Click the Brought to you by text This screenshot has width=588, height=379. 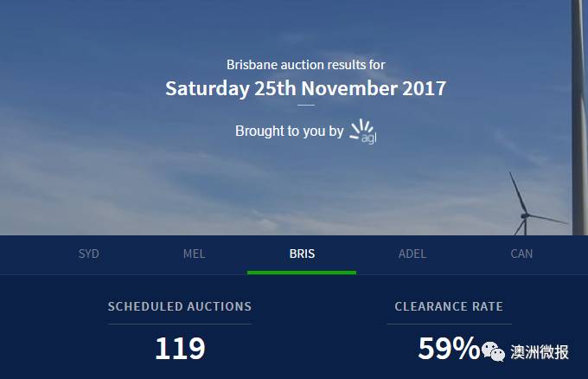pos(289,132)
